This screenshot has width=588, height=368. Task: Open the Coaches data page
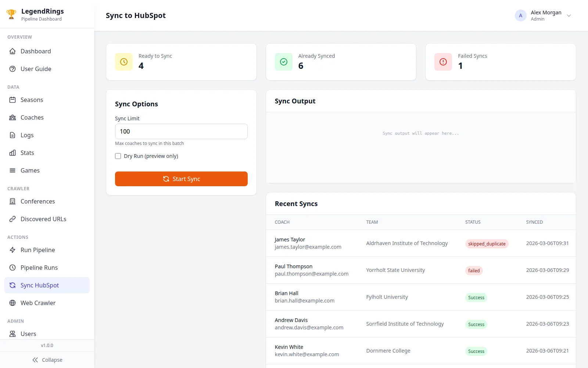point(47,117)
